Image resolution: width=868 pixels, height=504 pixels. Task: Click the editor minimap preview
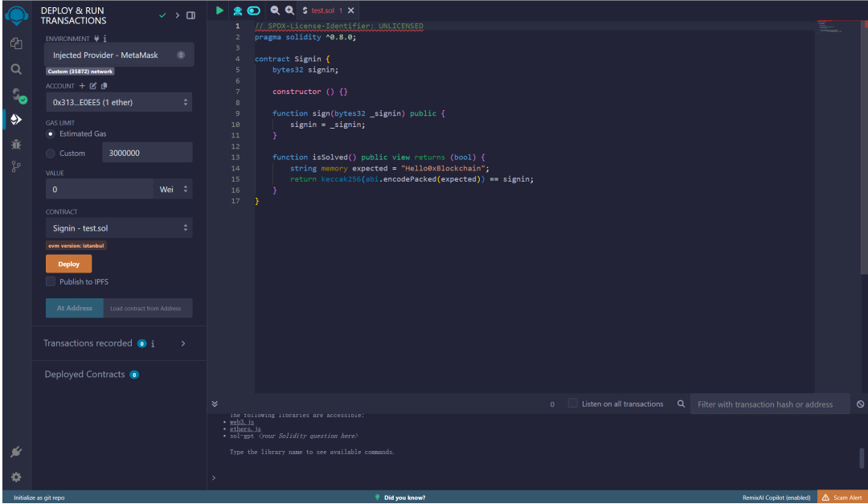(838, 27)
